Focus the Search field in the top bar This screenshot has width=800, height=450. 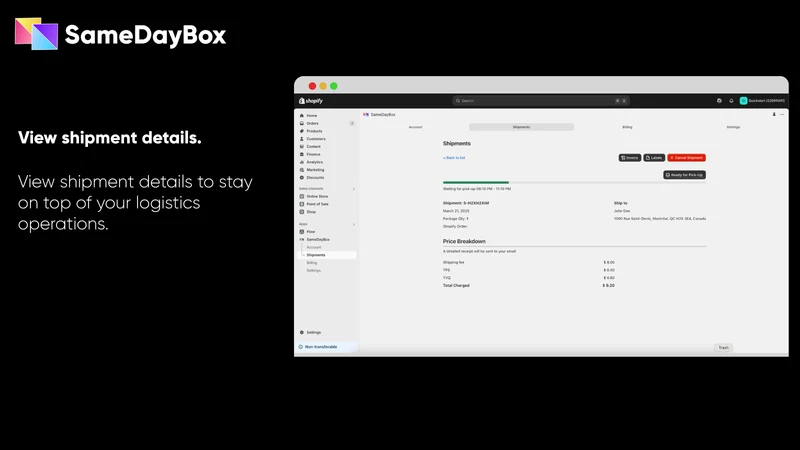(541, 101)
